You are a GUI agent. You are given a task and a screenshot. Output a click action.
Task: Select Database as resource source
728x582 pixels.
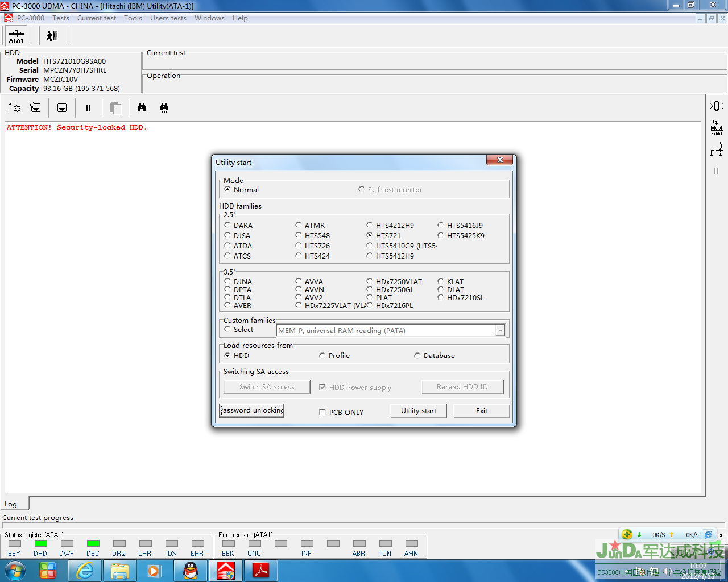tap(417, 355)
